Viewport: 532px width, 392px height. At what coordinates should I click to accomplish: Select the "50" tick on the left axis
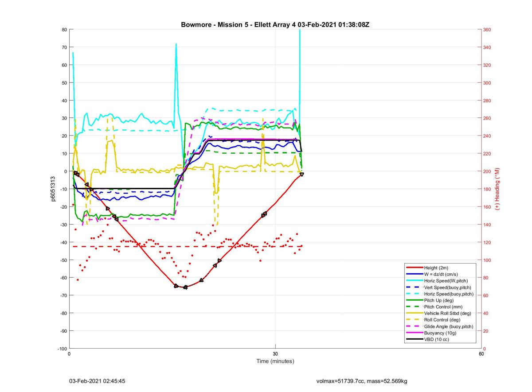[64, 83]
